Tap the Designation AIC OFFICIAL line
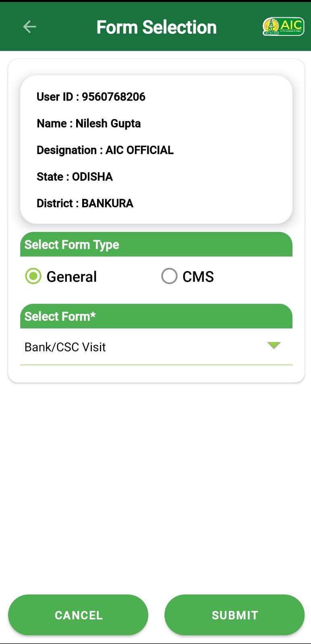The width and height of the screenshot is (311, 644). 105,150
